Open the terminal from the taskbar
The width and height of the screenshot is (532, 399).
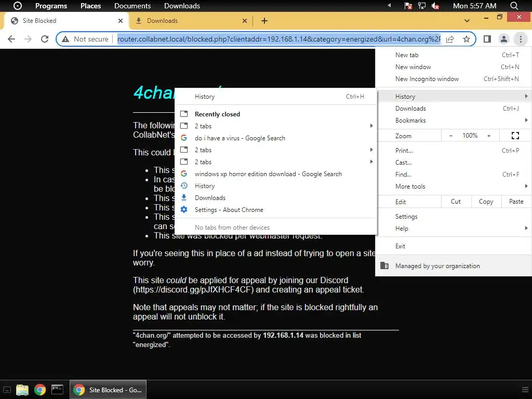(x=57, y=390)
